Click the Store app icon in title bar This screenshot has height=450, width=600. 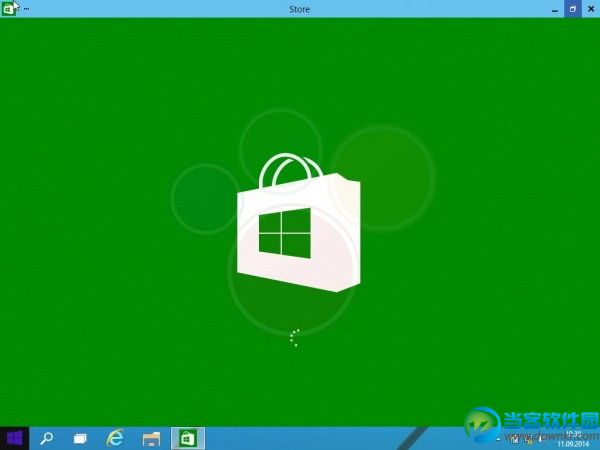[x=8, y=8]
